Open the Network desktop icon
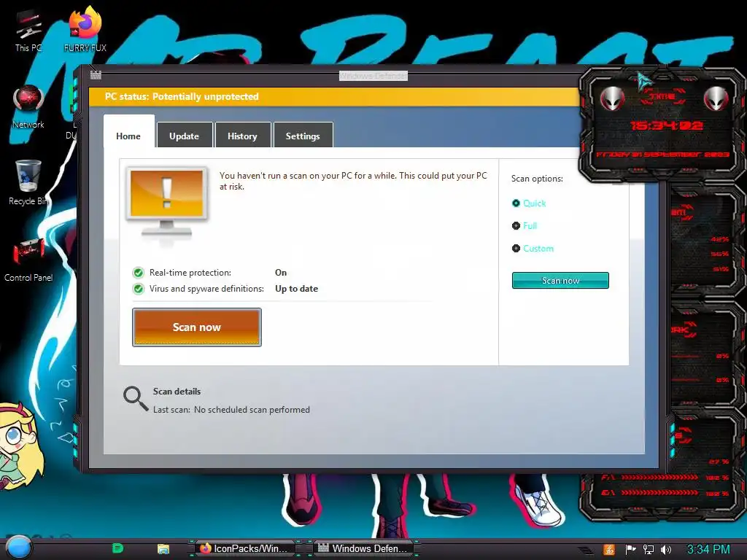This screenshot has height=560, width=747. 28,106
